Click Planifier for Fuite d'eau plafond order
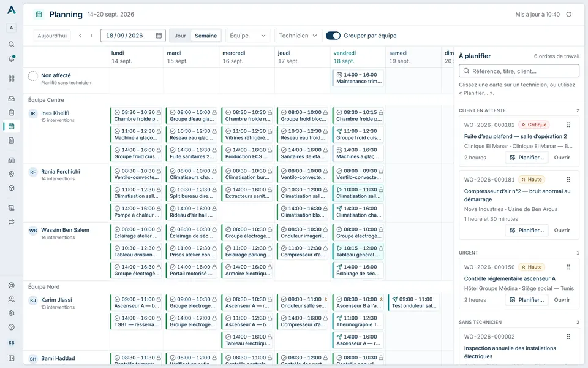Screen dimensions: 588x368 (x=527, y=158)
